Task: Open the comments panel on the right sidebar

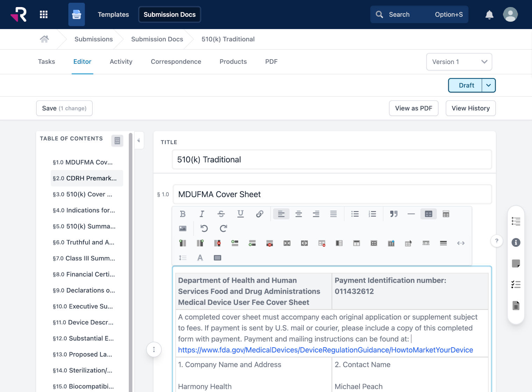Action: pos(516,263)
